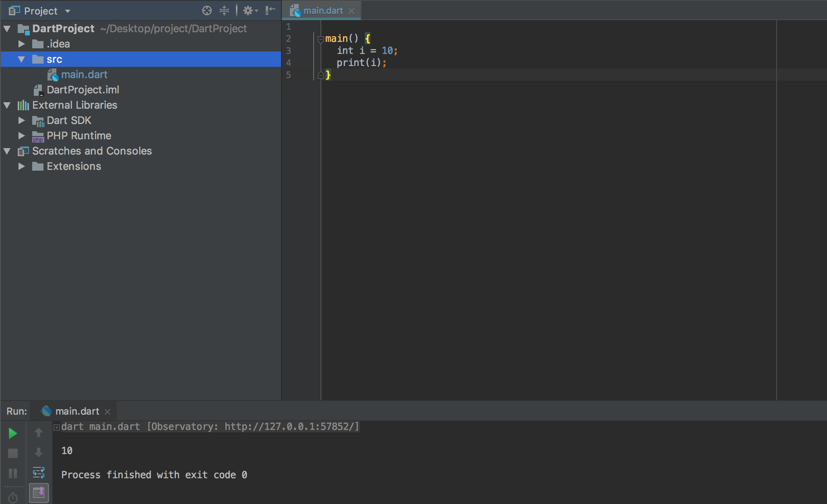Switch to the main.dart editor tab
This screenshot has width=827, height=504.
(x=323, y=11)
